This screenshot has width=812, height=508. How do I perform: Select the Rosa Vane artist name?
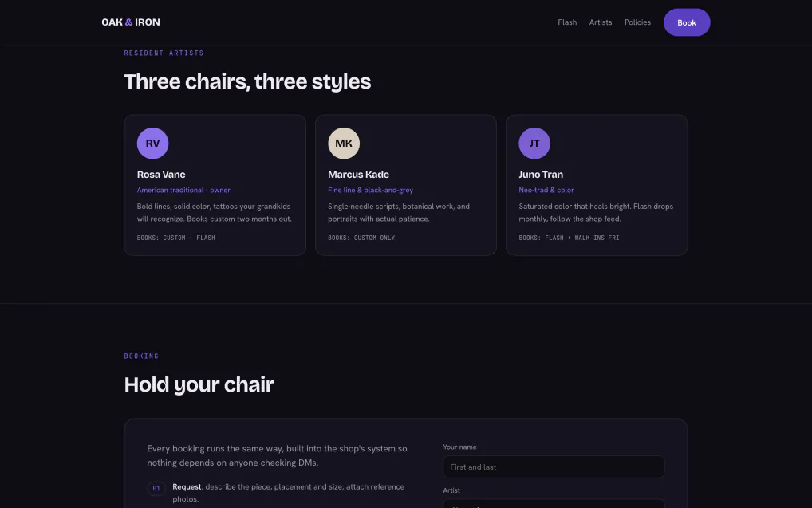click(x=161, y=175)
